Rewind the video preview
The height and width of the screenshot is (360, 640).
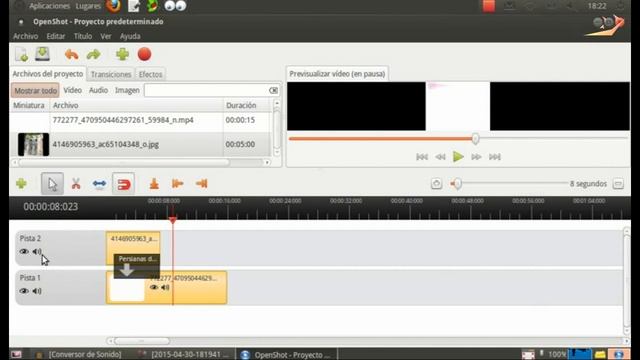[x=440, y=157]
